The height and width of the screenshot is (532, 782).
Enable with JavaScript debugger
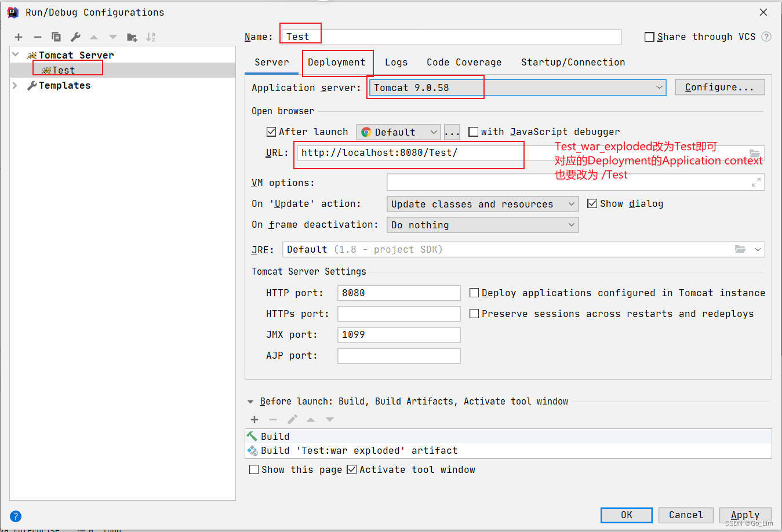pyautogui.click(x=474, y=132)
